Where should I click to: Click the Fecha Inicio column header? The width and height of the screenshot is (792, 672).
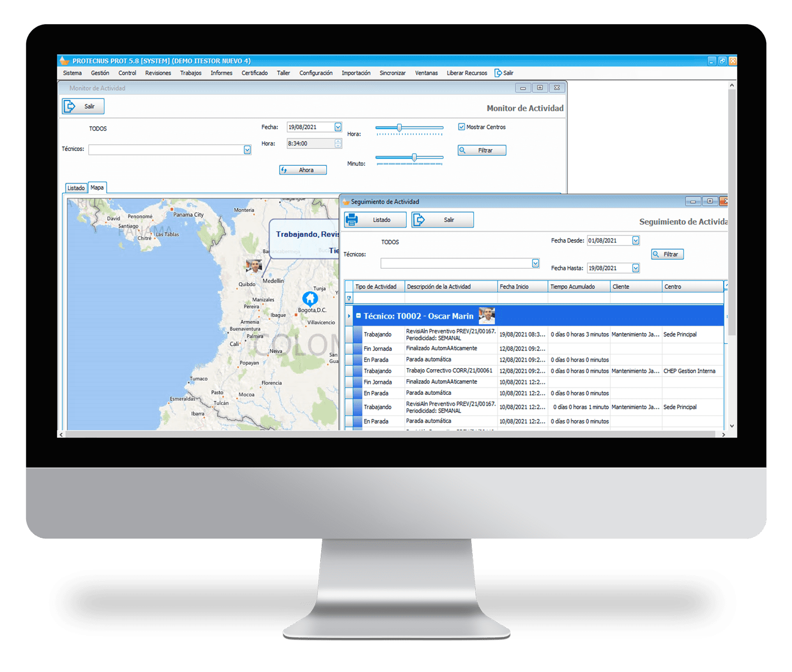point(523,287)
